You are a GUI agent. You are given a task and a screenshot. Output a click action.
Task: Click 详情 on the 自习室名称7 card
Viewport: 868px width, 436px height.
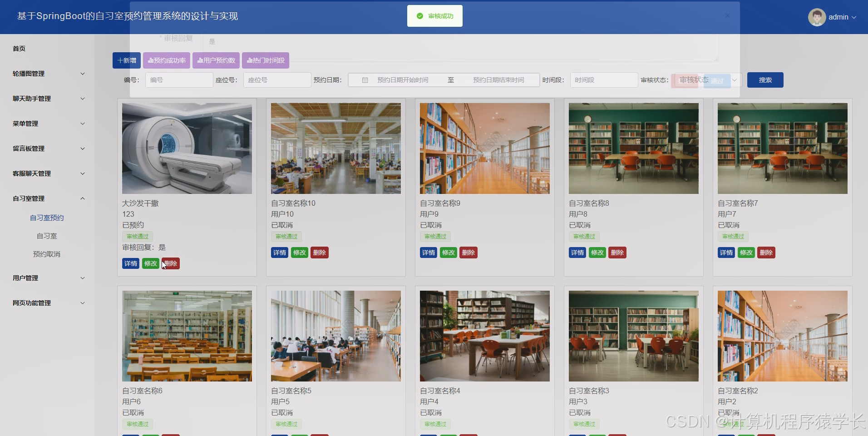(x=726, y=253)
